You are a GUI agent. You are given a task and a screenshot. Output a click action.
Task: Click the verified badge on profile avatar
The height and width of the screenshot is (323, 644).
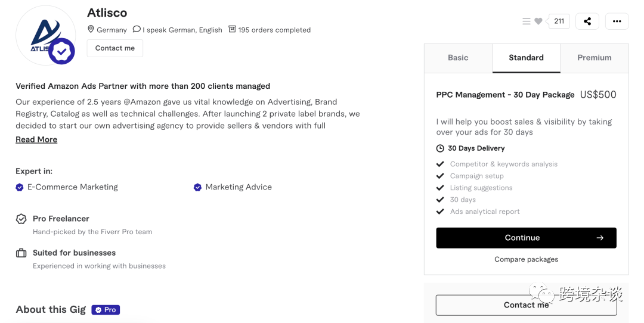[x=61, y=51]
